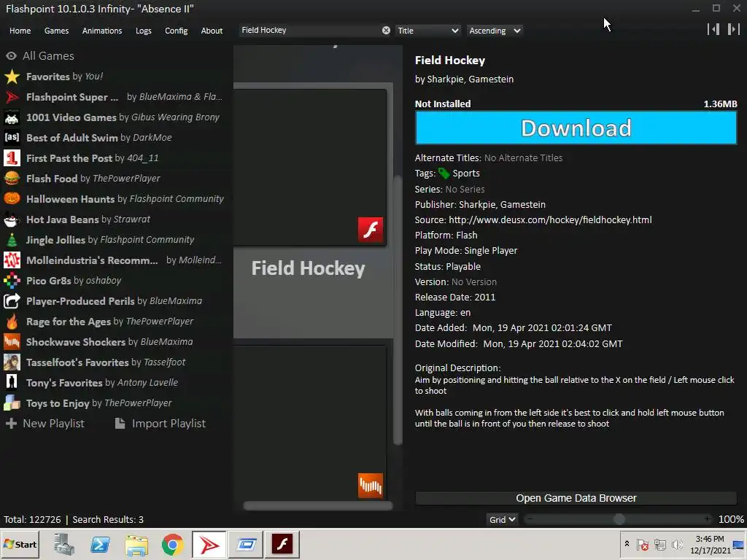The image size is (747, 560).
Task: Open the deusx.com fieldhockey source link
Action: click(550, 220)
